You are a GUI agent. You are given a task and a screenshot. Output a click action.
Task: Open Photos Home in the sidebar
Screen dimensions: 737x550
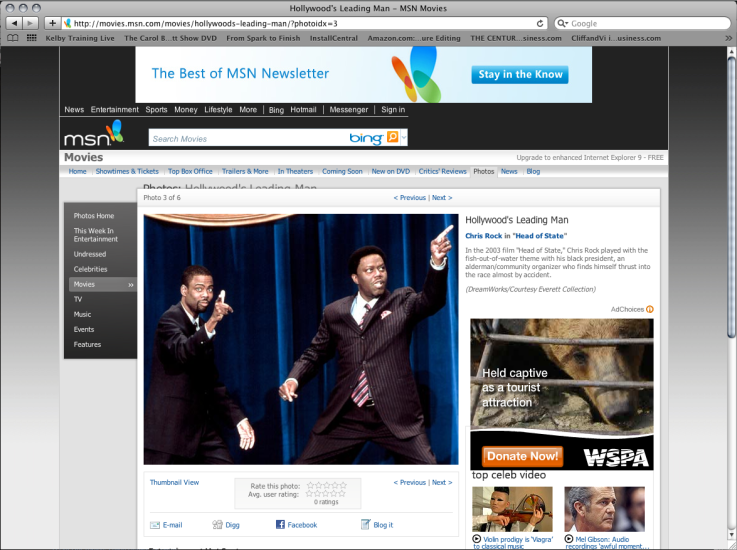click(x=94, y=216)
